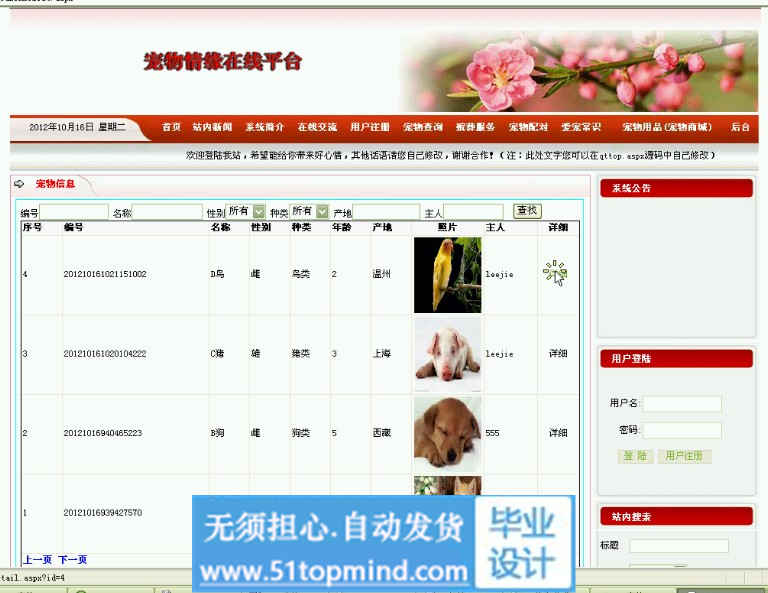Click the 用户注册 button in login panel
Viewport: 768px width, 593px height.
click(x=684, y=456)
